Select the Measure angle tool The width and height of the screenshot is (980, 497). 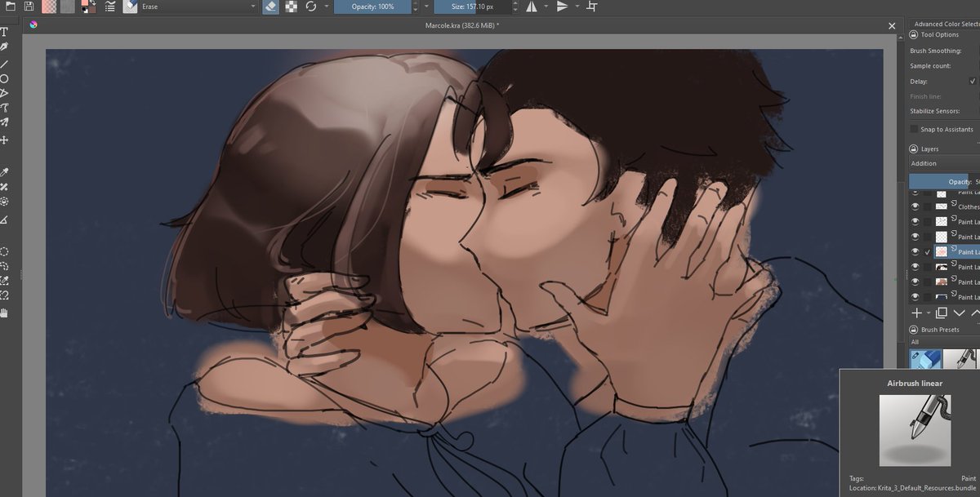pos(4,220)
